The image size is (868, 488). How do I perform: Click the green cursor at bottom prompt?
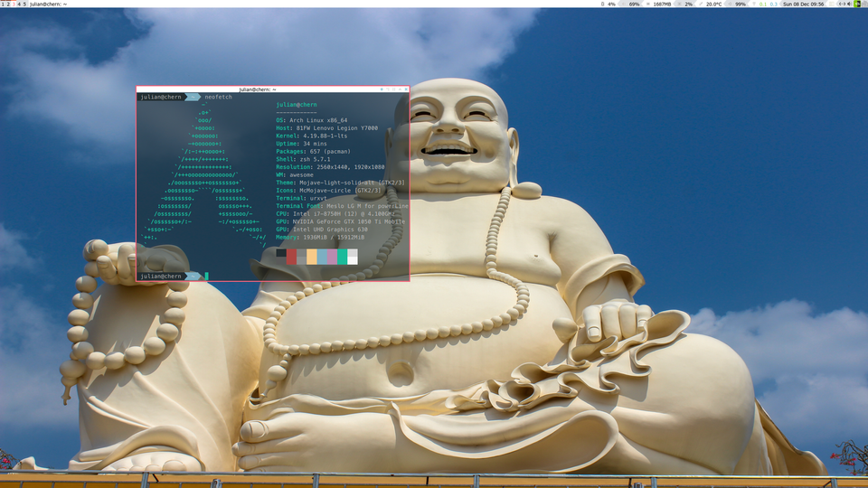click(x=206, y=277)
